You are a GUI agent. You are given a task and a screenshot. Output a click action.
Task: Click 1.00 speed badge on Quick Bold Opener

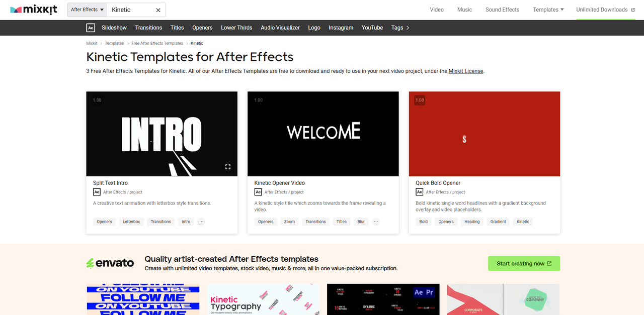pyautogui.click(x=420, y=100)
